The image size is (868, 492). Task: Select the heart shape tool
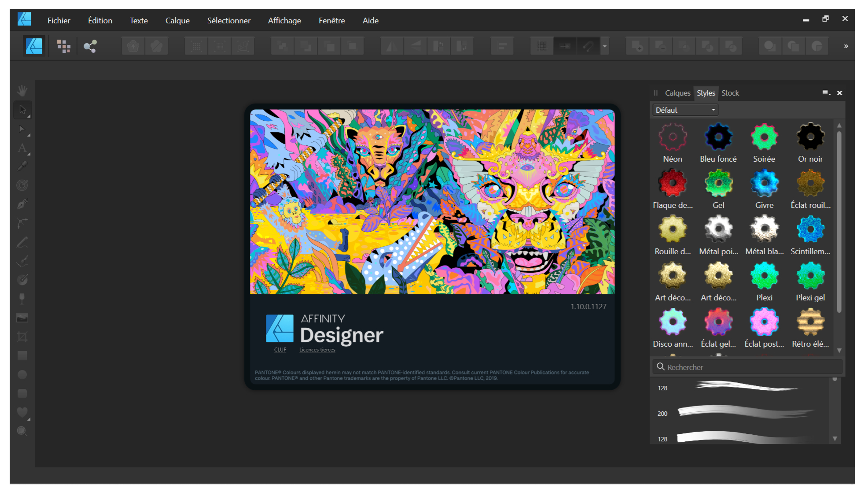(x=22, y=412)
